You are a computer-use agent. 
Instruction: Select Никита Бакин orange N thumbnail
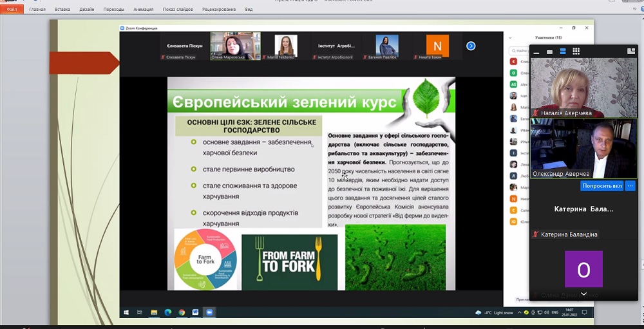437,46
